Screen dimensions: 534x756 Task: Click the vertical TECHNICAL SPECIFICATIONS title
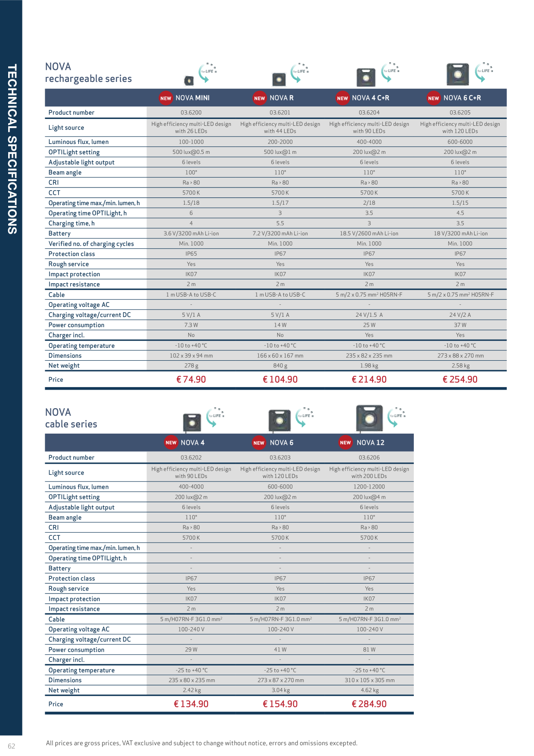point(12,149)
